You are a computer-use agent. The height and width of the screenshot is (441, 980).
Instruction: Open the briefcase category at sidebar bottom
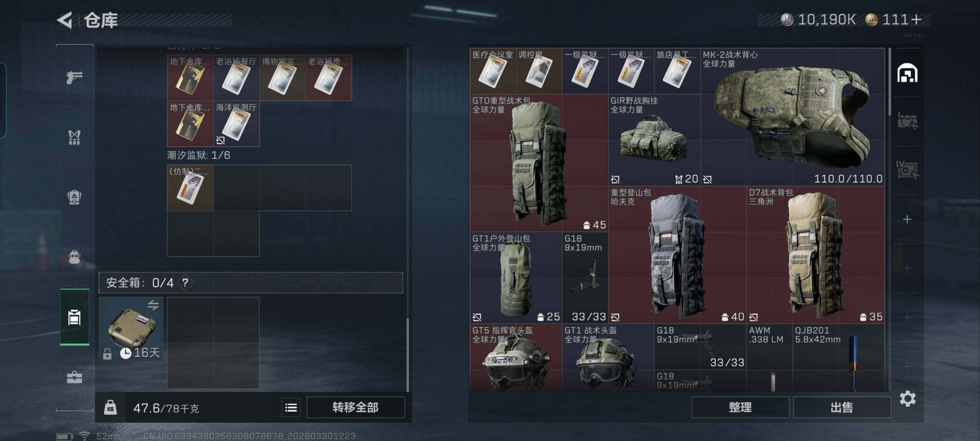click(74, 377)
